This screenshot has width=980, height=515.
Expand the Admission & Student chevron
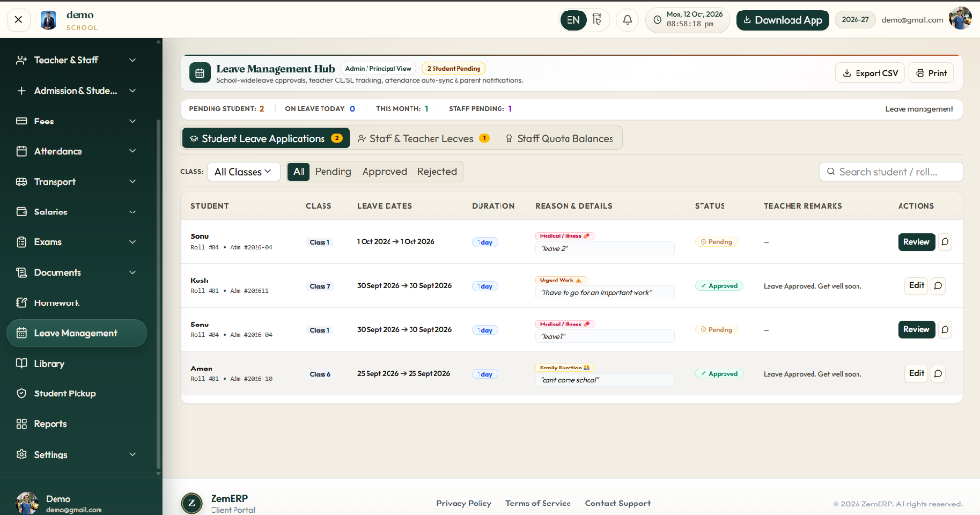[132, 91]
